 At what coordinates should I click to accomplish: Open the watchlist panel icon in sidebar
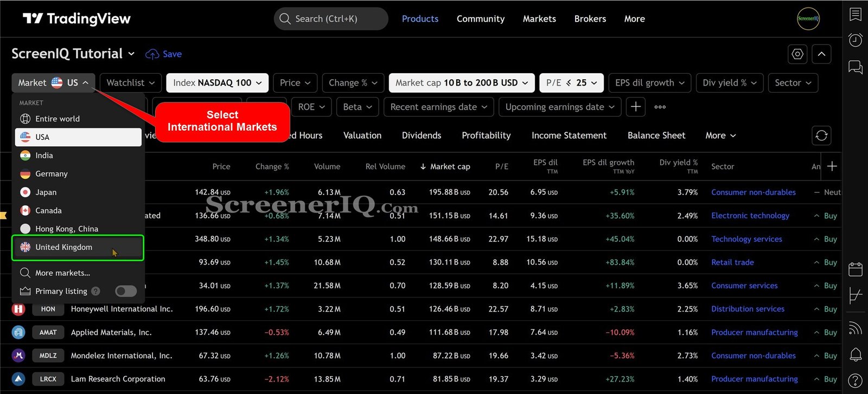pyautogui.click(x=856, y=14)
